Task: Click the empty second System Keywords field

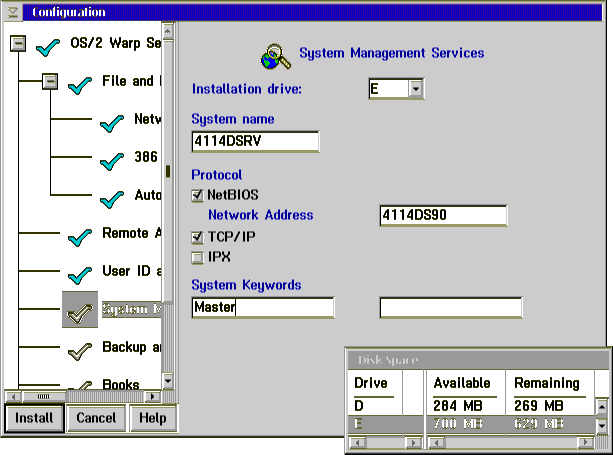Action: click(x=451, y=307)
